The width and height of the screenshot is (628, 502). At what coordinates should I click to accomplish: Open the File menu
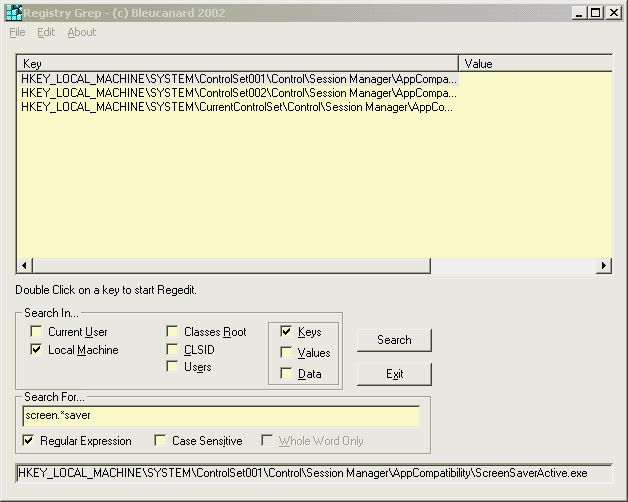[x=17, y=32]
